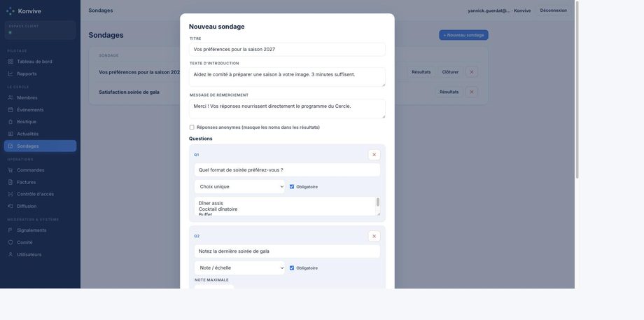Image resolution: width=644 pixels, height=320 pixels.
Task: Toggle the Réponses anonymes checkbox
Action: click(x=192, y=127)
